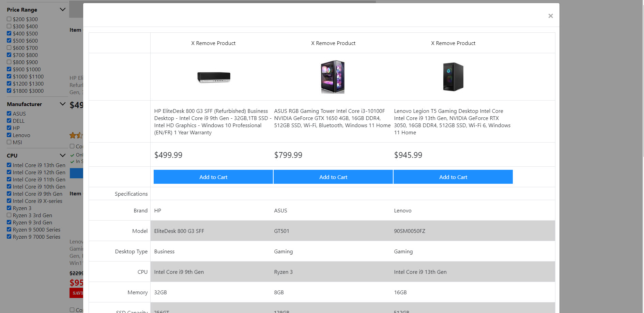
Task: Check the MSI manufacturer filter
Action: 9,142
